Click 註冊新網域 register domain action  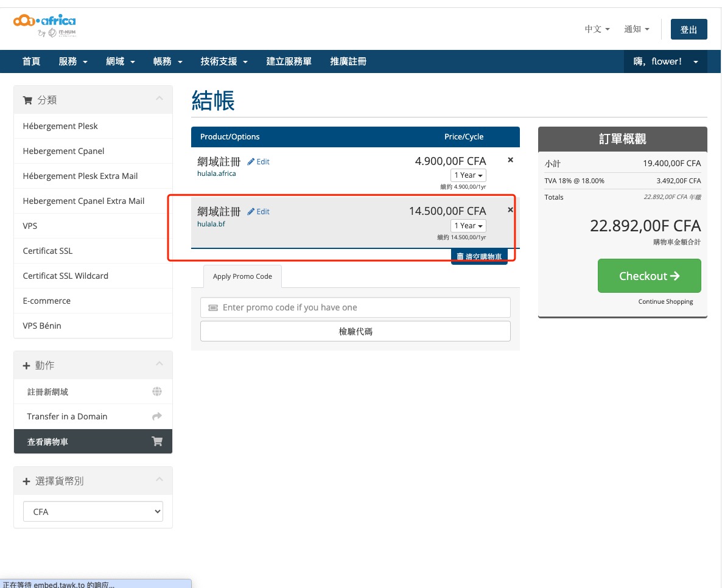pos(93,392)
